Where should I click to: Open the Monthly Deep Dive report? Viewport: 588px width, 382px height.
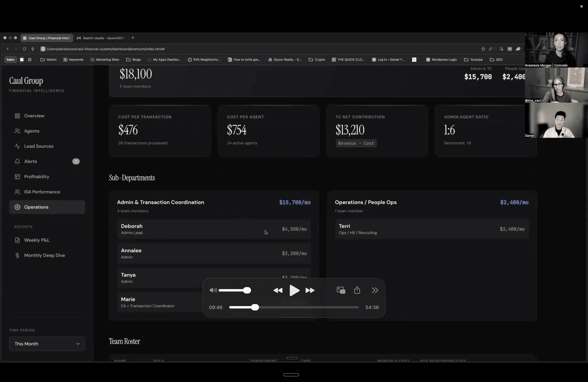tap(44, 255)
